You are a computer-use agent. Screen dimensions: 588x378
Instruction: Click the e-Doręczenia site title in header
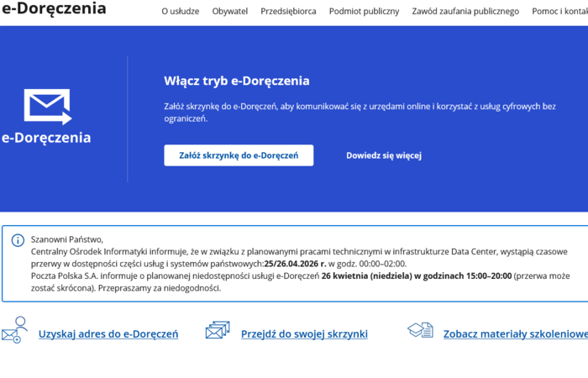[54, 9]
